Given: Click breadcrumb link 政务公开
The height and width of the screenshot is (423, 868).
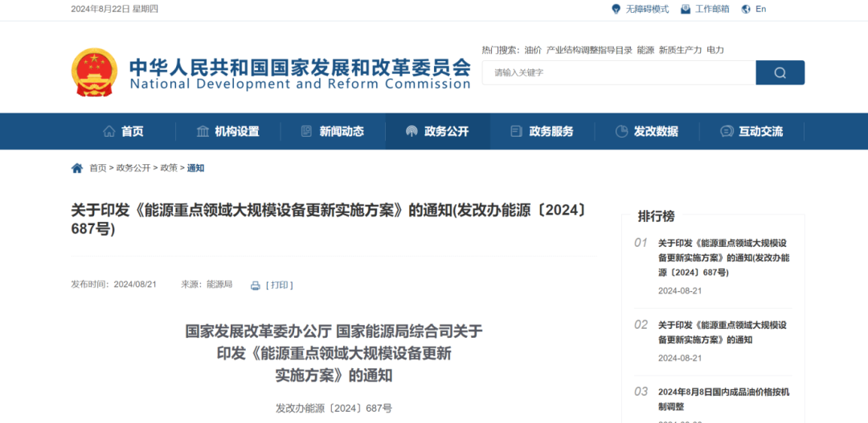Looking at the screenshot, I should (133, 168).
